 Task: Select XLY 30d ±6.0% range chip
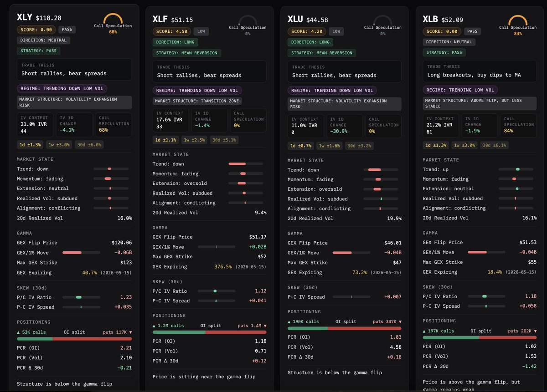point(90,144)
